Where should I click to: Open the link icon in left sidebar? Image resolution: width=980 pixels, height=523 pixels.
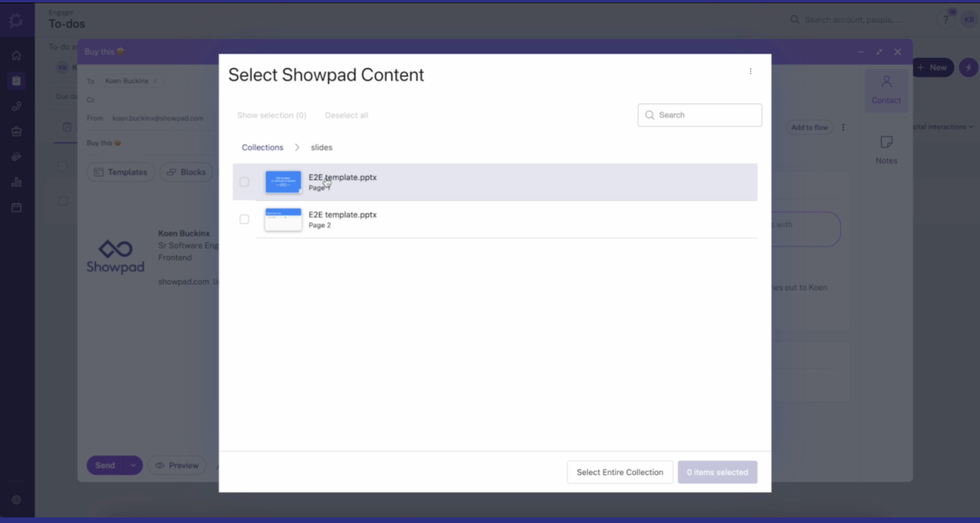16,106
